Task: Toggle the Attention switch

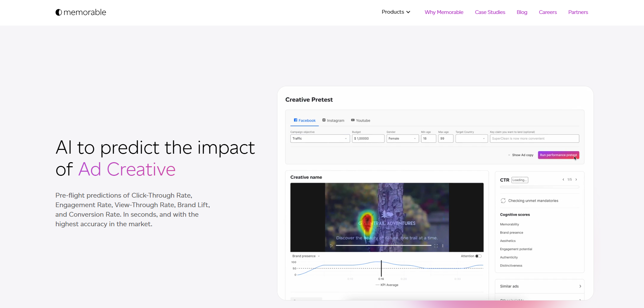Action: tap(478, 256)
